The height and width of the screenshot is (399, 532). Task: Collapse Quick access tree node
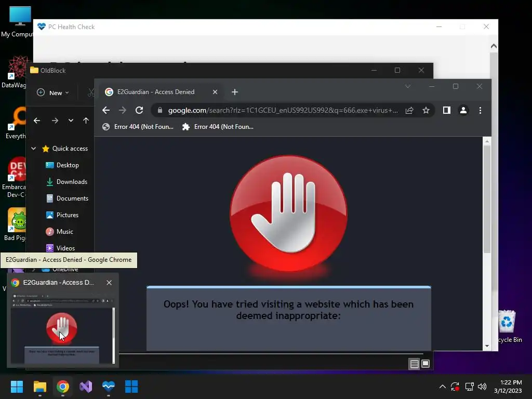click(34, 149)
